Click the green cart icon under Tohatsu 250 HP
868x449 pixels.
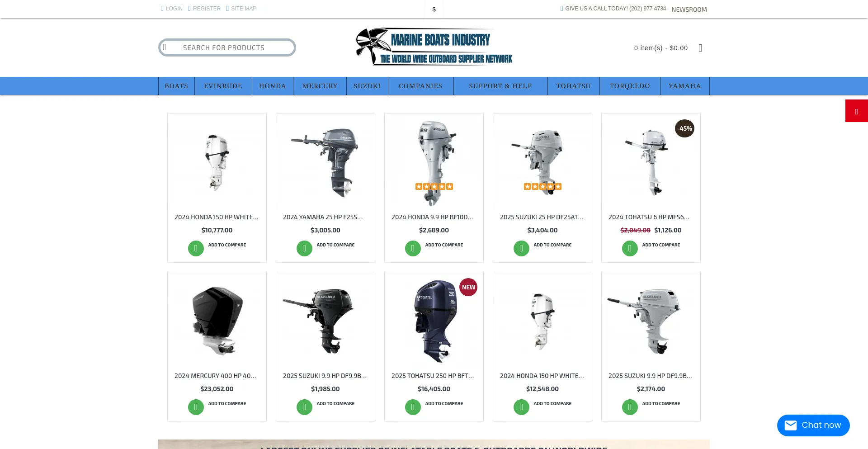pos(413,407)
